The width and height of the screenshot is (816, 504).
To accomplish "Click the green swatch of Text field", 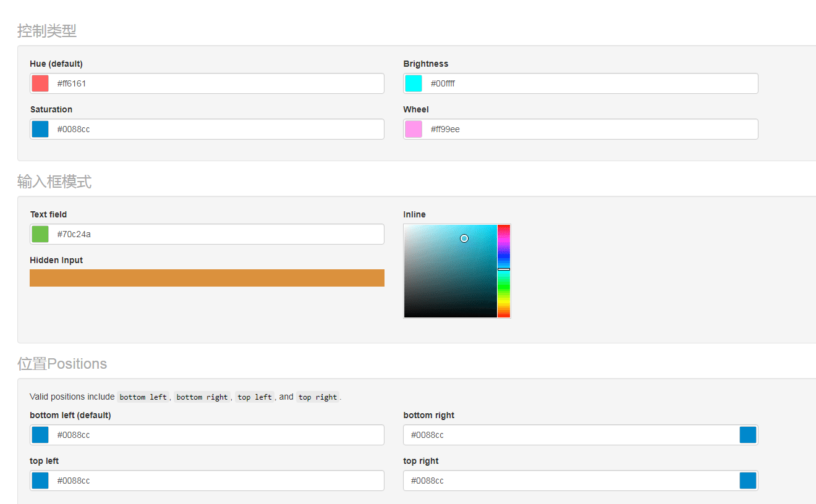I will click(40, 234).
